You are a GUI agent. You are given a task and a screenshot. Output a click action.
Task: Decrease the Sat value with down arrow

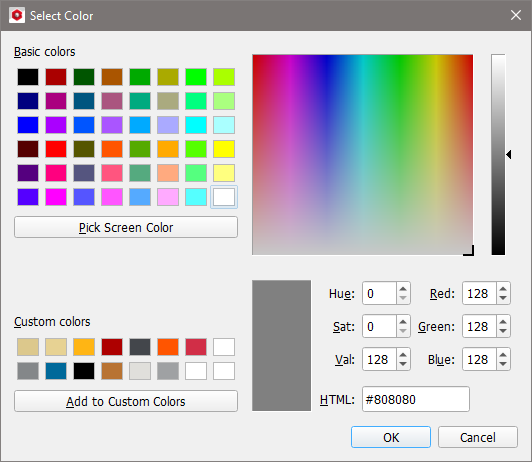[x=403, y=331]
